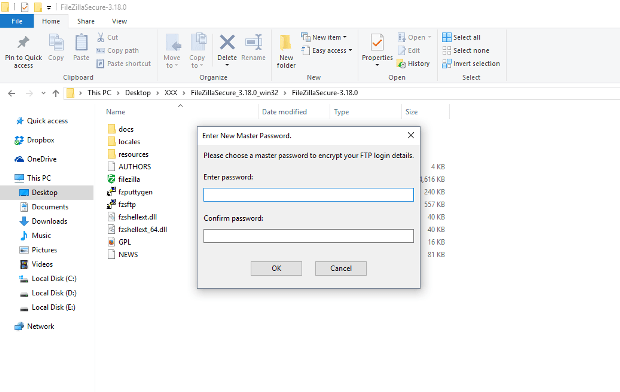Select Music in navigation pane
This screenshot has width=620, height=392.
pyautogui.click(x=36, y=235)
